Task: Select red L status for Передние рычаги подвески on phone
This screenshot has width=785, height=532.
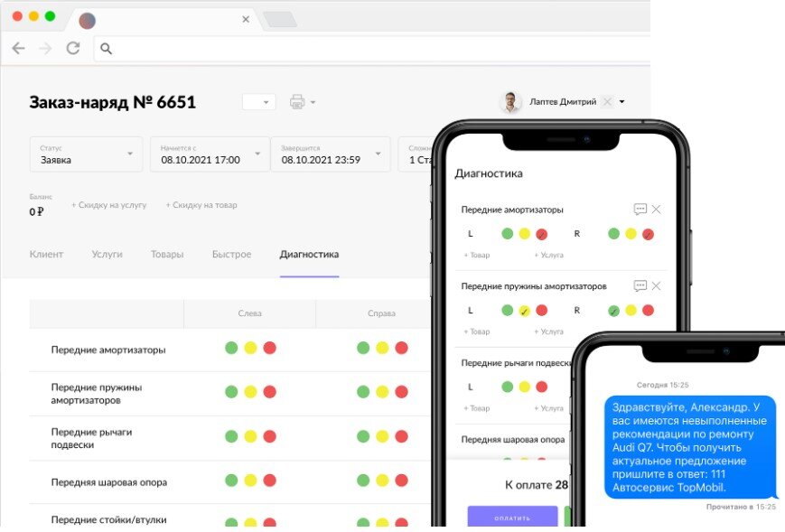Action: (x=541, y=387)
